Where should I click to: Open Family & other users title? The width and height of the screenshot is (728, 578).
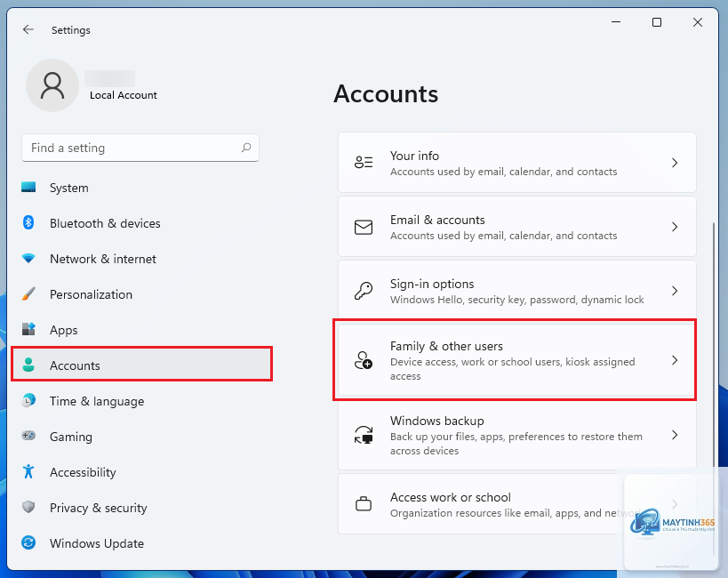(446, 346)
